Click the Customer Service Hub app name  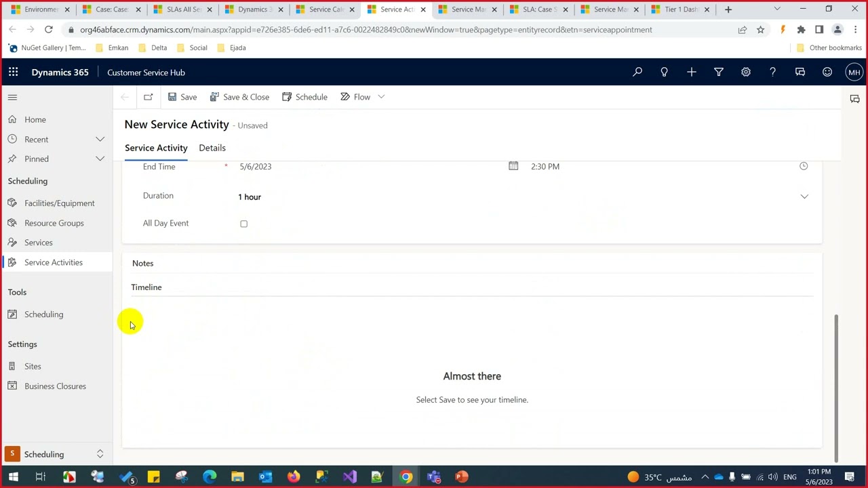146,73
